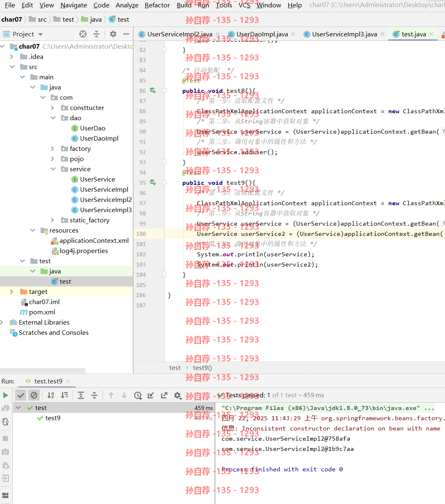The image size is (445, 504).
Task: Open the Refactor menu
Action: pos(157,5)
